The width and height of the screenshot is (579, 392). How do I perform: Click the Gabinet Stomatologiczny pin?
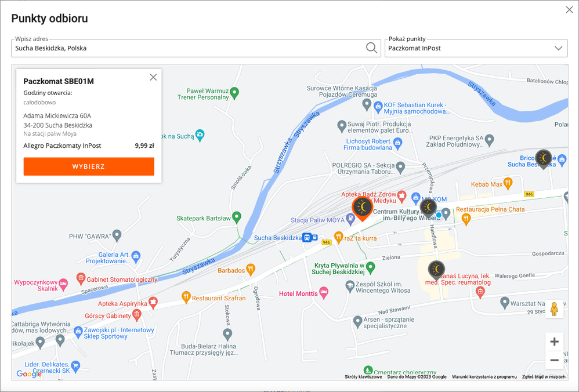[x=81, y=278]
